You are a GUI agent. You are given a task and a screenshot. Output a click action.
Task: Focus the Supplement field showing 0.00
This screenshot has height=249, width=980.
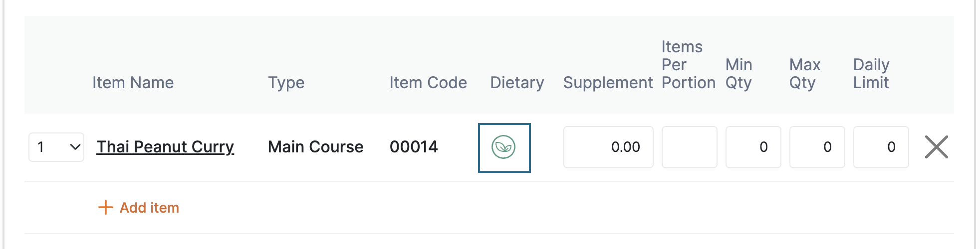point(608,147)
